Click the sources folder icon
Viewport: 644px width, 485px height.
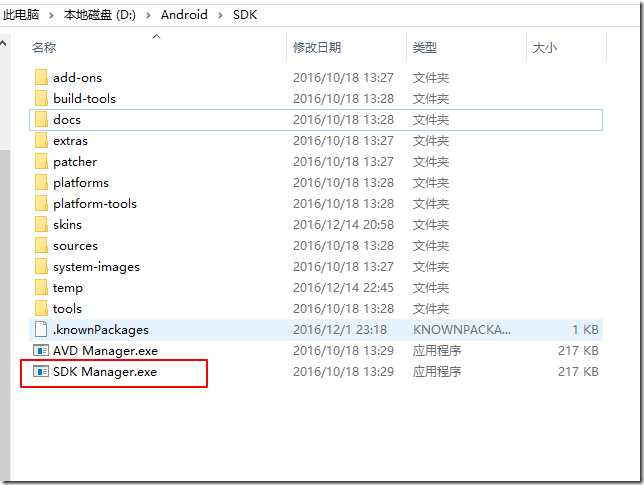[x=41, y=245]
